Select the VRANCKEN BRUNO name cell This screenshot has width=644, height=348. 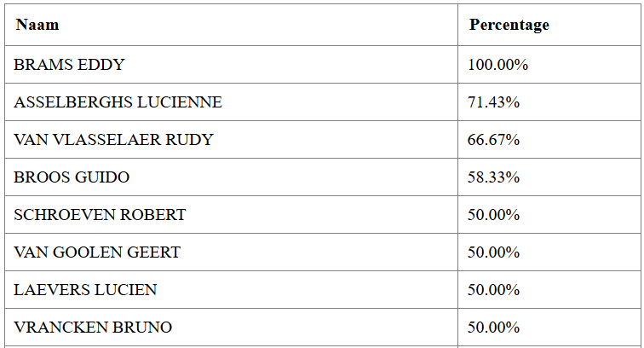tap(231, 327)
